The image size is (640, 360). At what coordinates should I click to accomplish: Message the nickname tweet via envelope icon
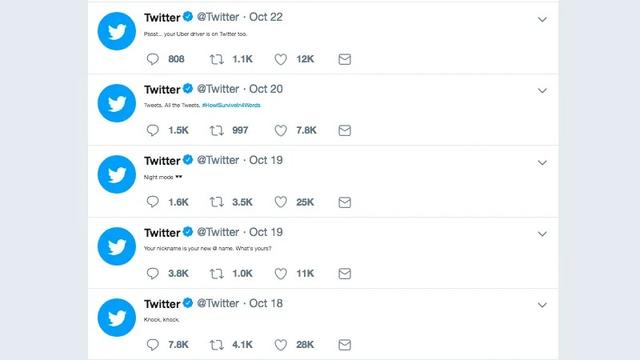[344, 273]
